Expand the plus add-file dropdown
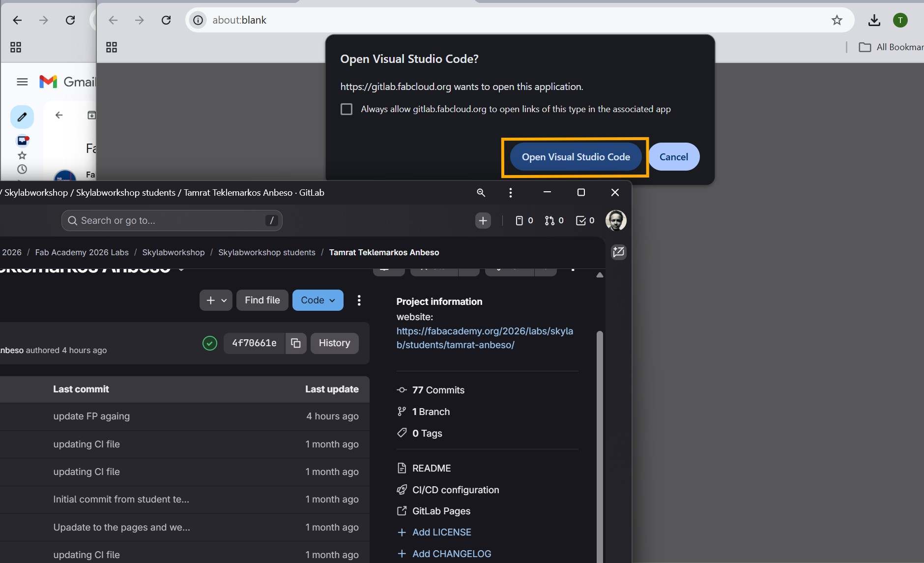 216,300
